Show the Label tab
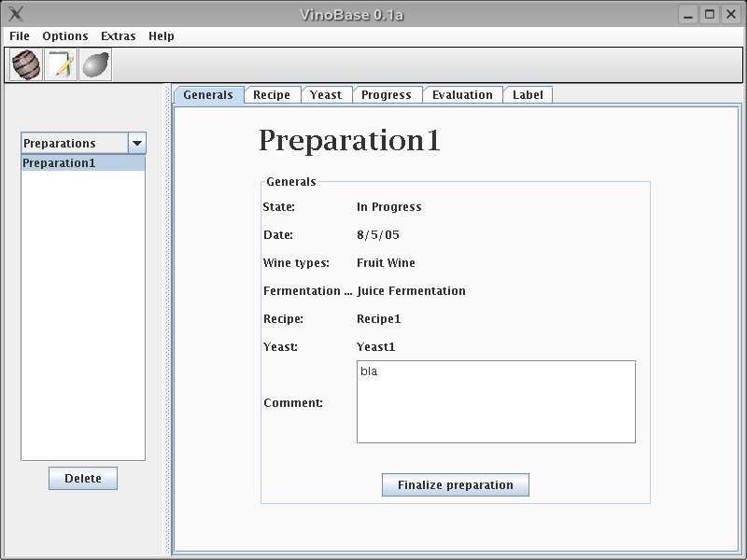 pyautogui.click(x=528, y=95)
